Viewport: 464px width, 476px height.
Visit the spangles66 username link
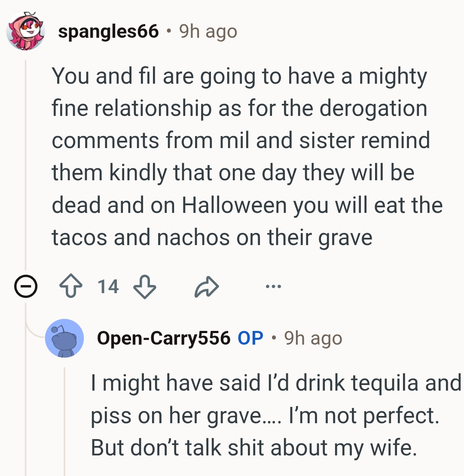click(x=108, y=31)
